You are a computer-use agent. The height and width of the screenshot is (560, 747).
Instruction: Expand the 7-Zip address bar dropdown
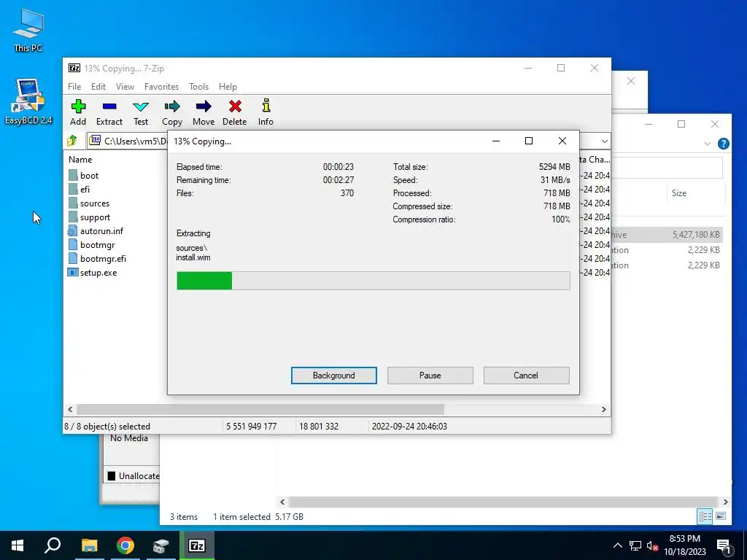pyautogui.click(x=604, y=141)
